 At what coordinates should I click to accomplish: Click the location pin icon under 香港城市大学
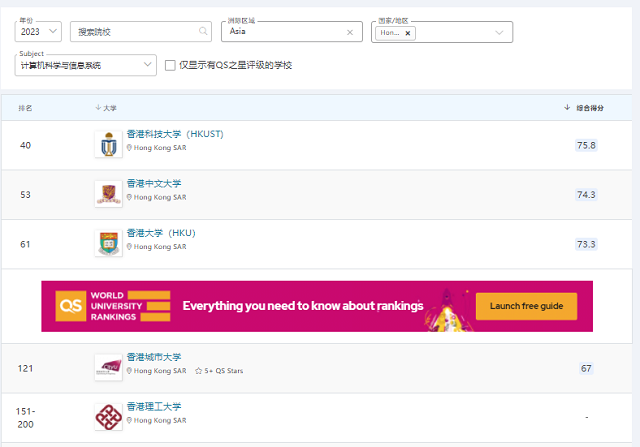pyautogui.click(x=129, y=371)
